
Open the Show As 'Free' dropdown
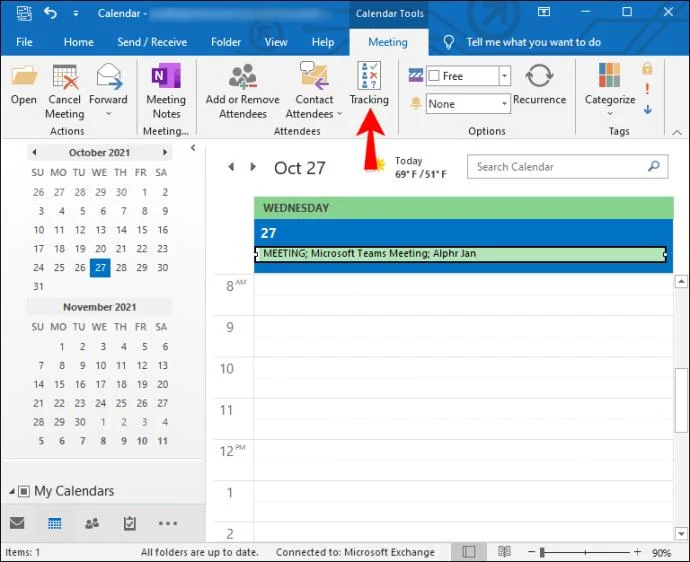click(504, 76)
